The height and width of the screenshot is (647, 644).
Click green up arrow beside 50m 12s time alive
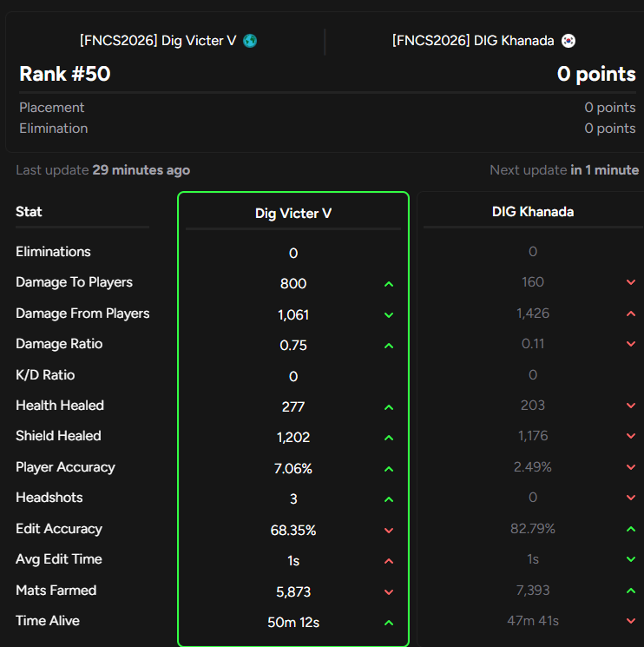(x=389, y=623)
